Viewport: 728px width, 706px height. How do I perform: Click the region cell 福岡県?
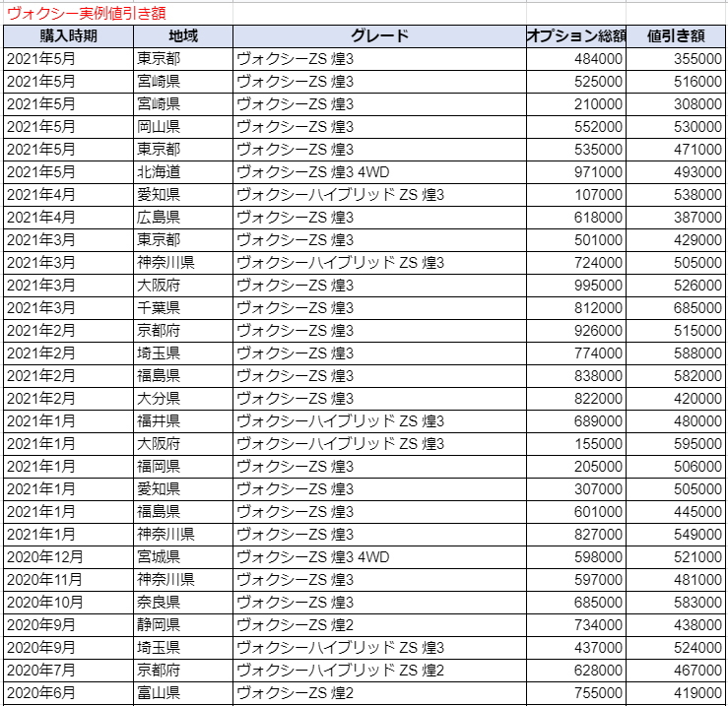[183, 467]
